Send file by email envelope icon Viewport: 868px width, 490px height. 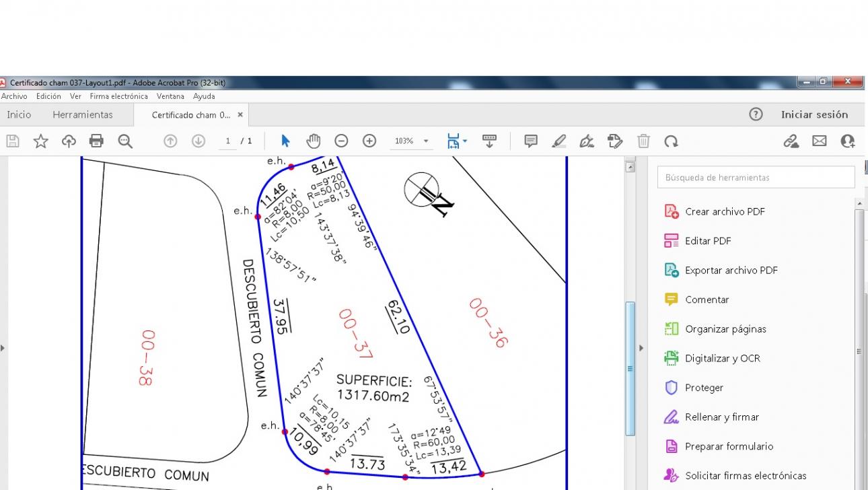[x=819, y=141]
